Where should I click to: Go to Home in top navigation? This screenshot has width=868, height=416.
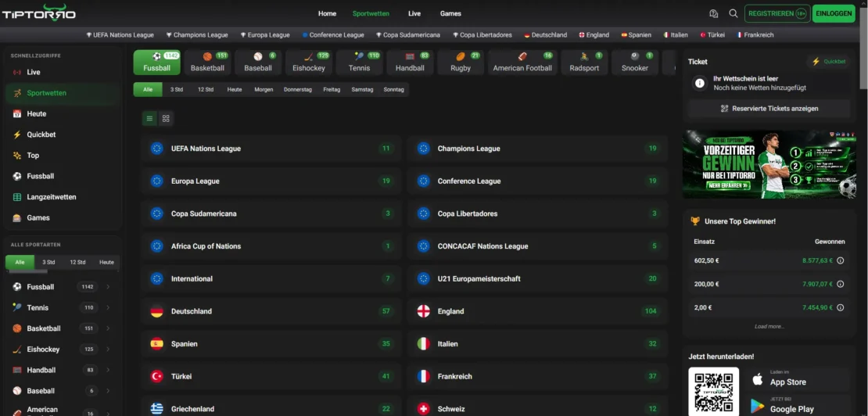coord(327,13)
